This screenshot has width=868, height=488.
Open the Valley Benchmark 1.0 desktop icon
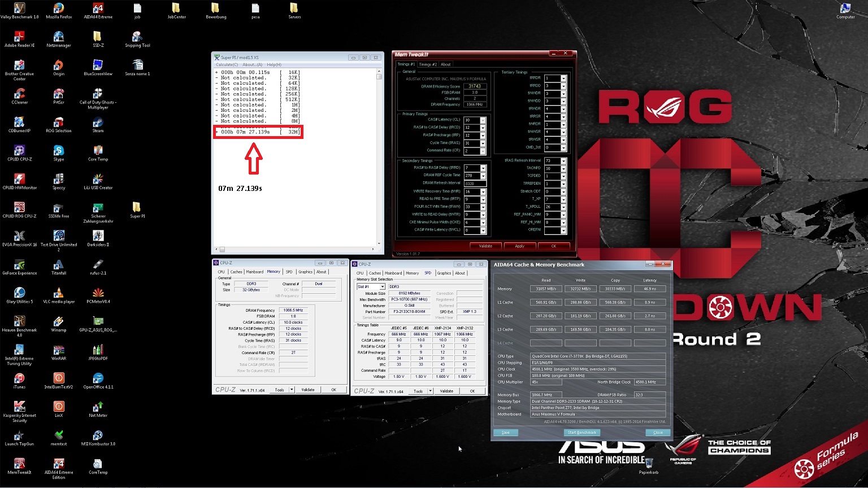pos(19,11)
